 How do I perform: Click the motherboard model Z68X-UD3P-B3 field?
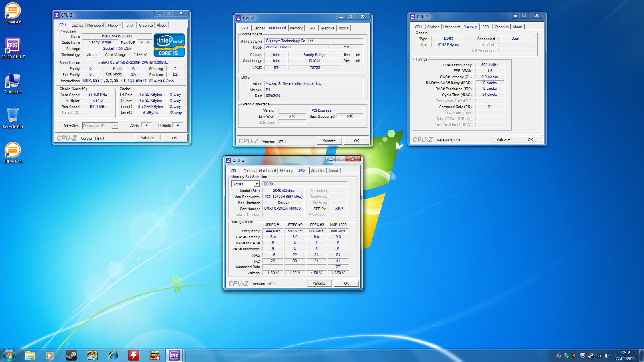click(296, 47)
